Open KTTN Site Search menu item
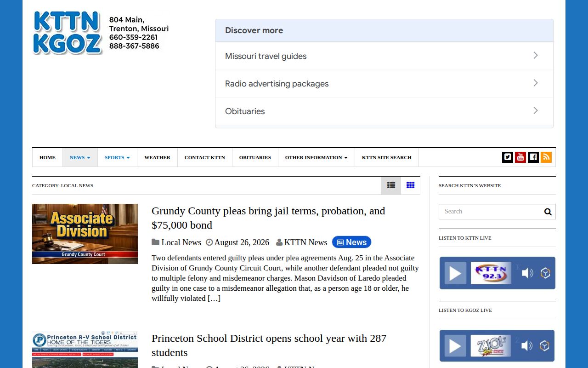Image resolution: width=588 pixels, height=368 pixels. pyautogui.click(x=387, y=157)
